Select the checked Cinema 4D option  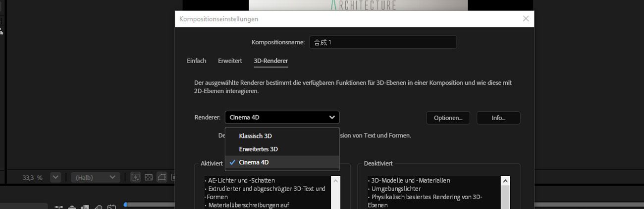(x=282, y=162)
